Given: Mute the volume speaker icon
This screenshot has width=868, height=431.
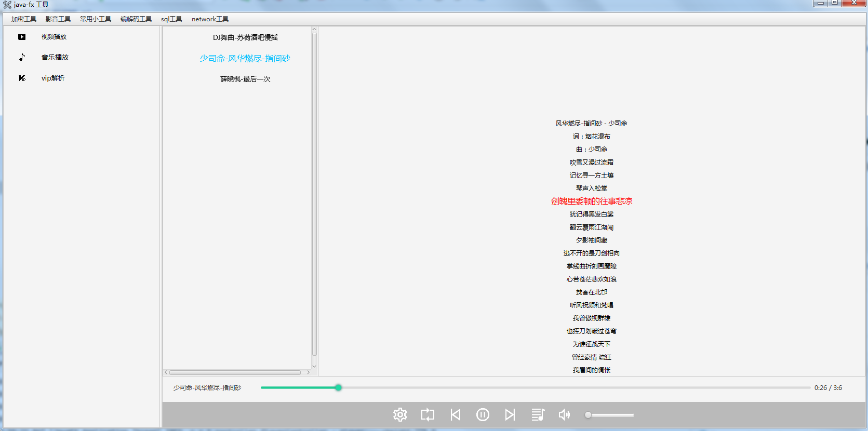Looking at the screenshot, I should tap(564, 414).
